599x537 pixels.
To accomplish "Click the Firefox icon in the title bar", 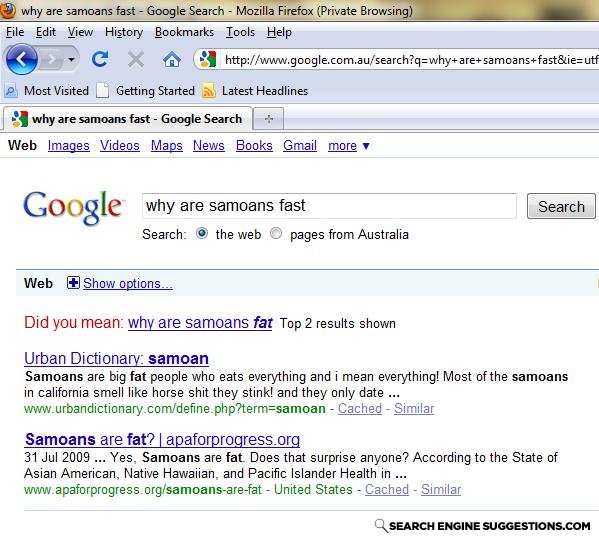I will pyautogui.click(x=7, y=10).
